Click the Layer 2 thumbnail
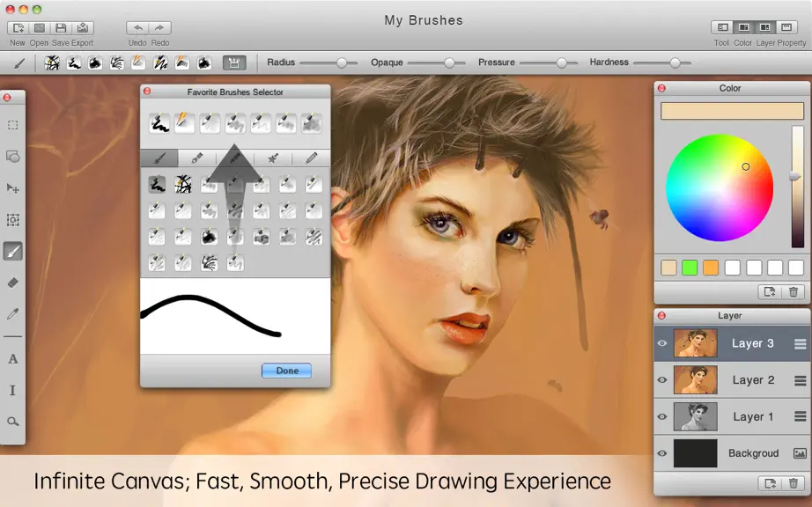The image size is (812, 507). click(695, 379)
